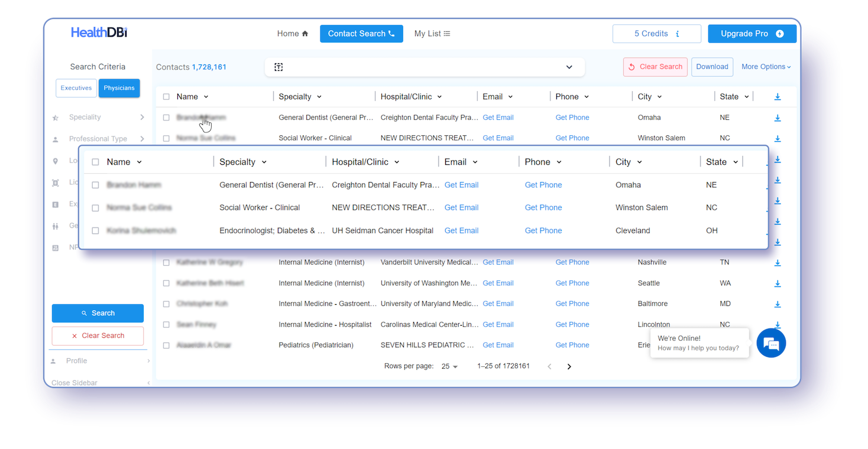Click the contacts count 1,728,161
The width and height of the screenshot is (868, 449).
(209, 67)
